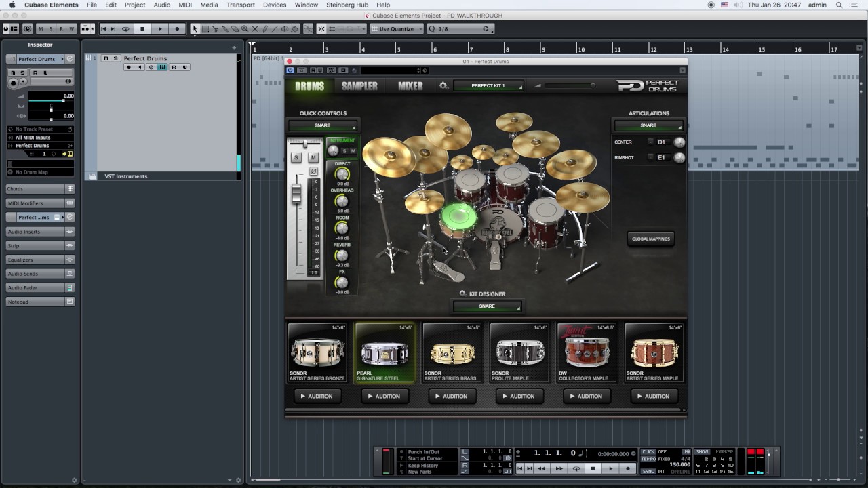
Task: Open Articulations Snare dropdown
Action: (x=648, y=125)
